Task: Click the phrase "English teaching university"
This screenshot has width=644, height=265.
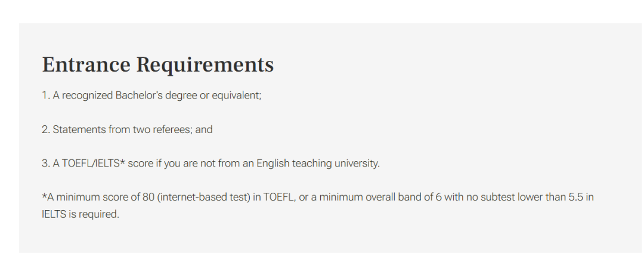Action: [317, 163]
